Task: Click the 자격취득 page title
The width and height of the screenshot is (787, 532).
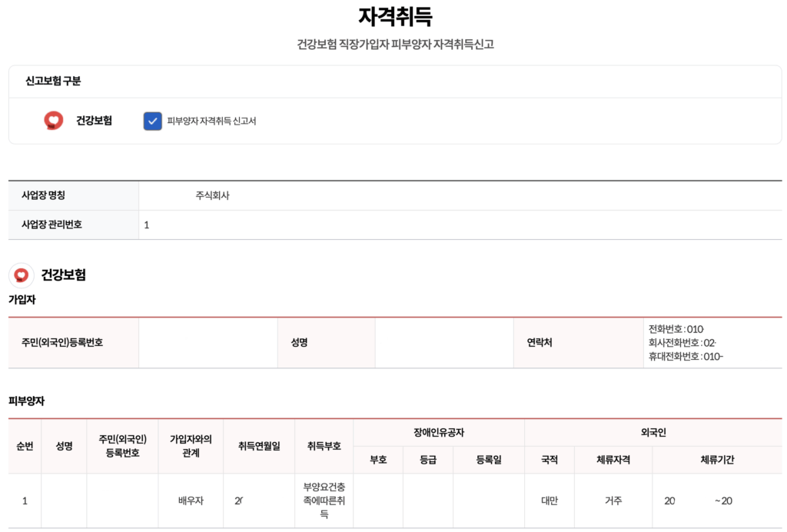Action: (395, 16)
